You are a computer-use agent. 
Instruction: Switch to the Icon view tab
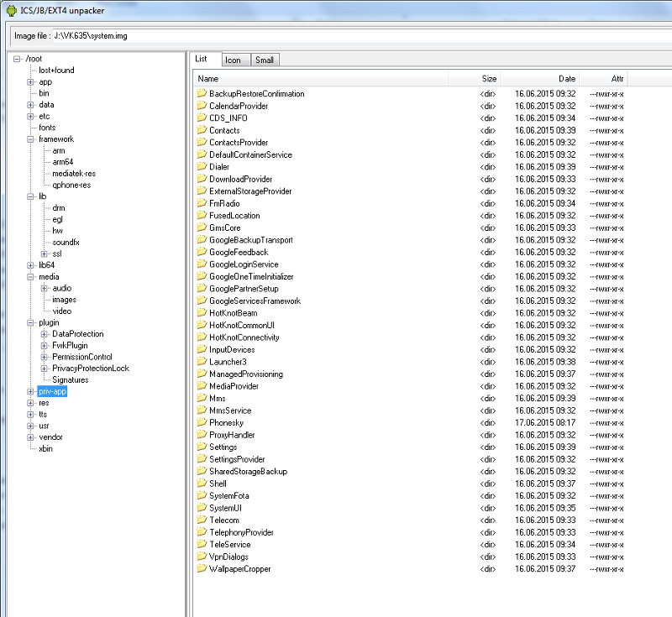(233, 60)
